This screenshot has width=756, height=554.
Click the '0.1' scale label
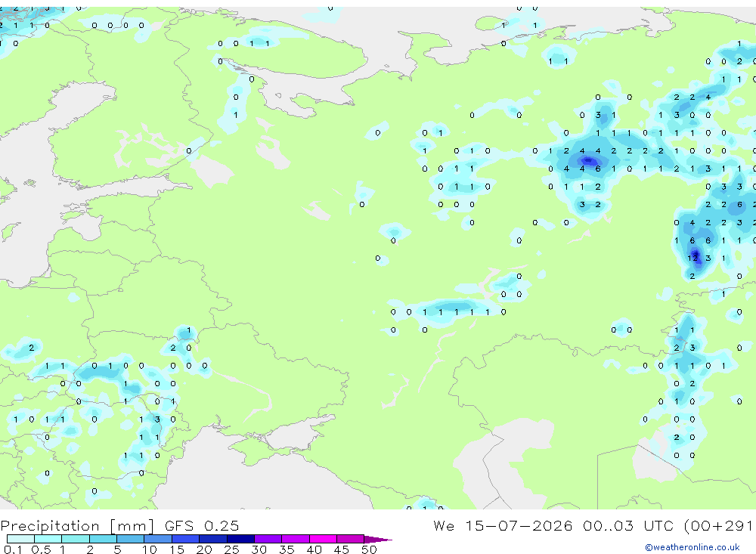click(12, 549)
